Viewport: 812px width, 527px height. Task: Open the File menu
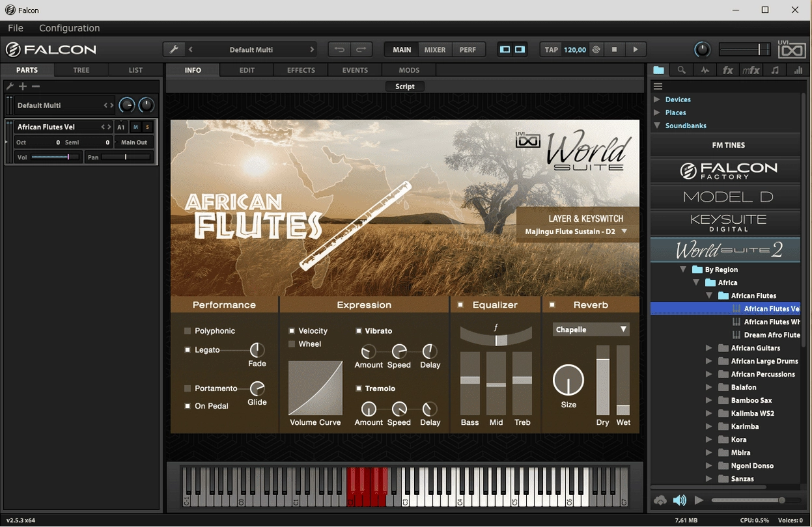click(x=16, y=28)
